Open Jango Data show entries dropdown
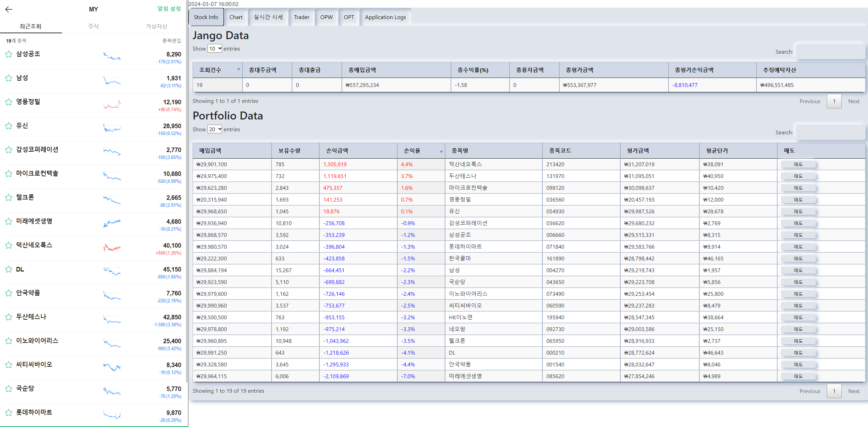 pos(215,48)
